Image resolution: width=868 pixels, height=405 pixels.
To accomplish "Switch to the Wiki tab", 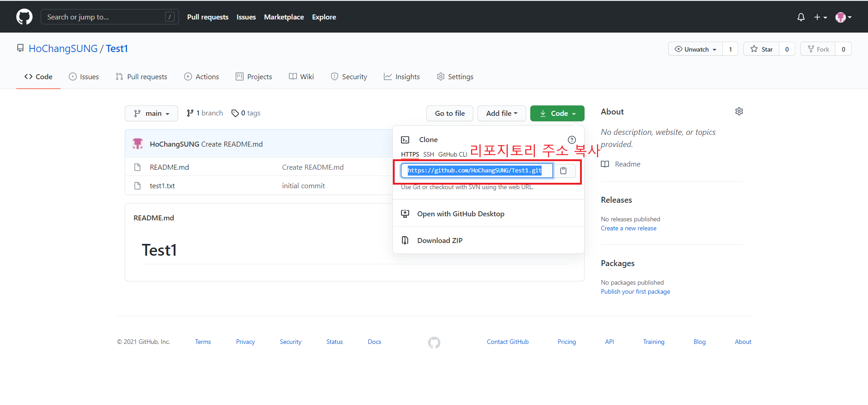I will click(x=302, y=76).
